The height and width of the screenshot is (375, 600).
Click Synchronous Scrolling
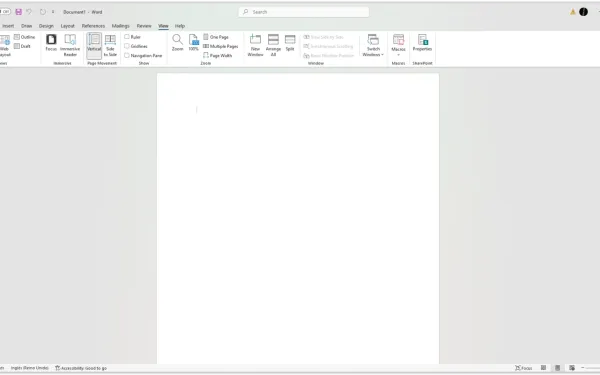(328, 46)
